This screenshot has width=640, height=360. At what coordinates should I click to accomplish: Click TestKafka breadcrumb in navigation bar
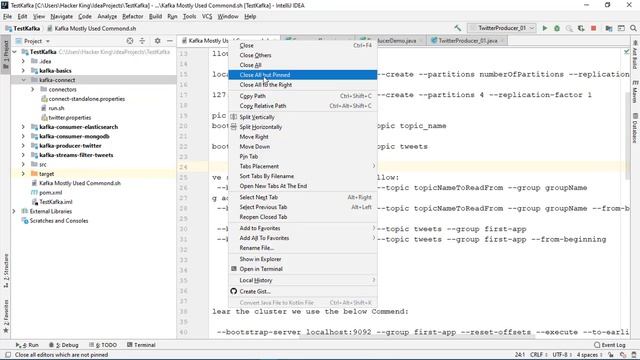(23, 28)
